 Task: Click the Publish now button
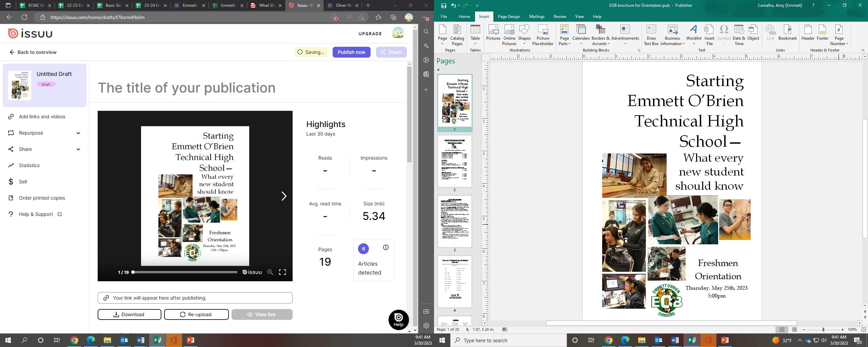(351, 52)
